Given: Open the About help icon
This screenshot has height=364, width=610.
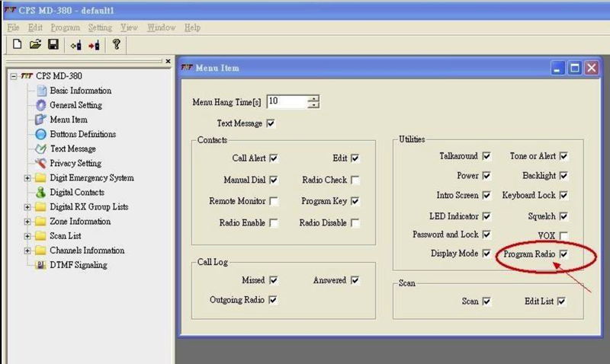Looking at the screenshot, I should [x=116, y=44].
